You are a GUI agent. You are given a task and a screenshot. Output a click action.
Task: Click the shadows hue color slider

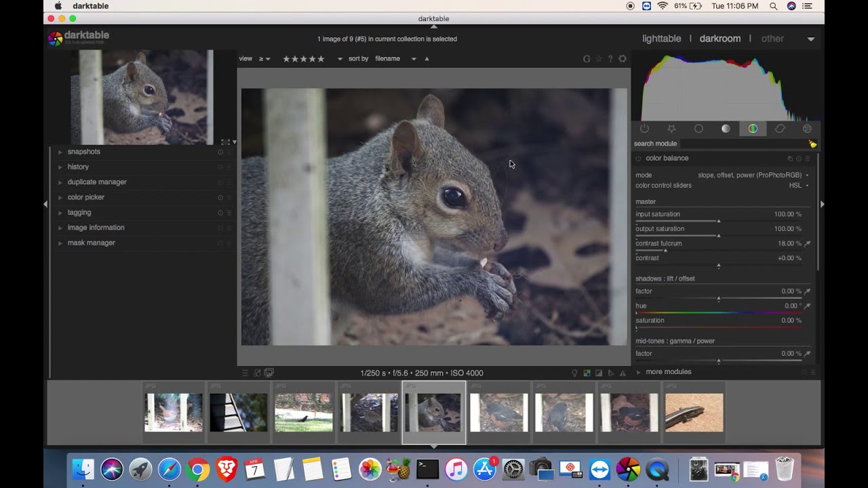tap(719, 312)
